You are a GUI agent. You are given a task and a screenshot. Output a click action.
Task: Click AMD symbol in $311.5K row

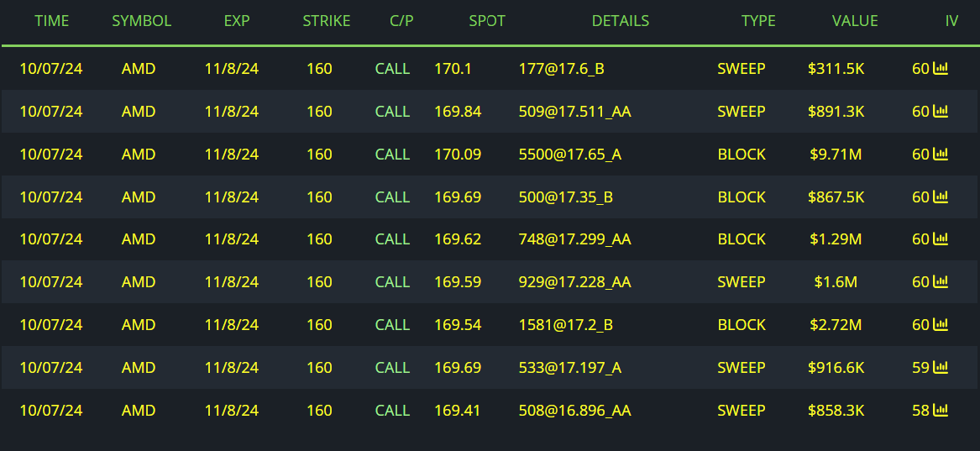138,69
